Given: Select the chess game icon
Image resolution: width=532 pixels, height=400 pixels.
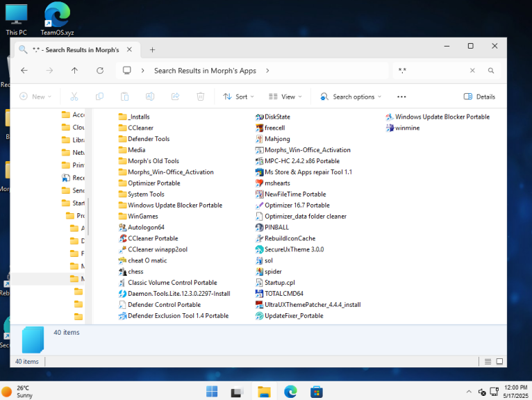Looking at the screenshot, I should click(122, 272).
